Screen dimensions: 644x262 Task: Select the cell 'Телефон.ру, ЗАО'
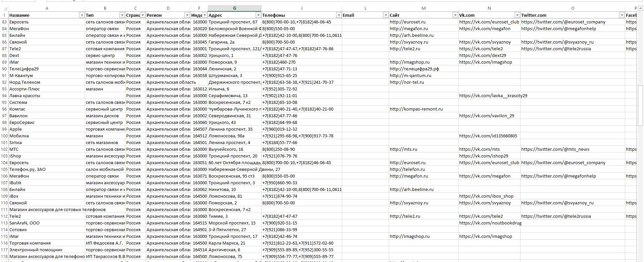coord(47,169)
